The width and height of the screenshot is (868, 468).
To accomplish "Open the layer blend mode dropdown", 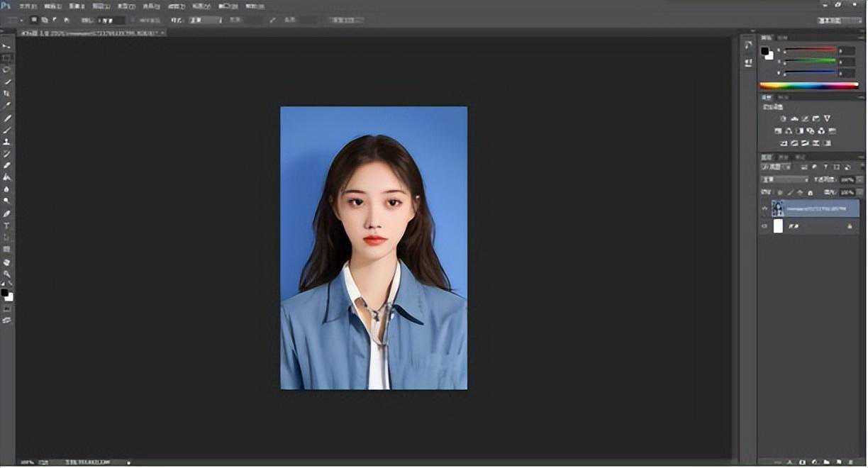I will coord(784,179).
